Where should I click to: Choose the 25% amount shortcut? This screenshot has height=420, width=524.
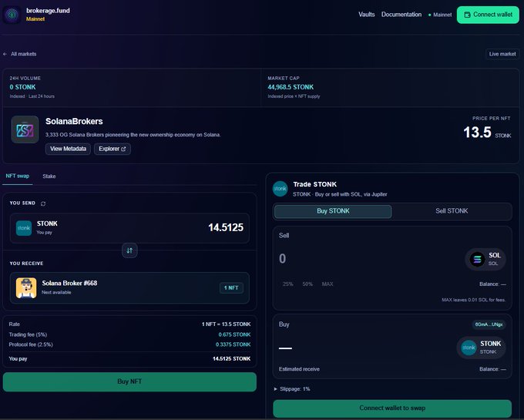pyautogui.click(x=287, y=284)
